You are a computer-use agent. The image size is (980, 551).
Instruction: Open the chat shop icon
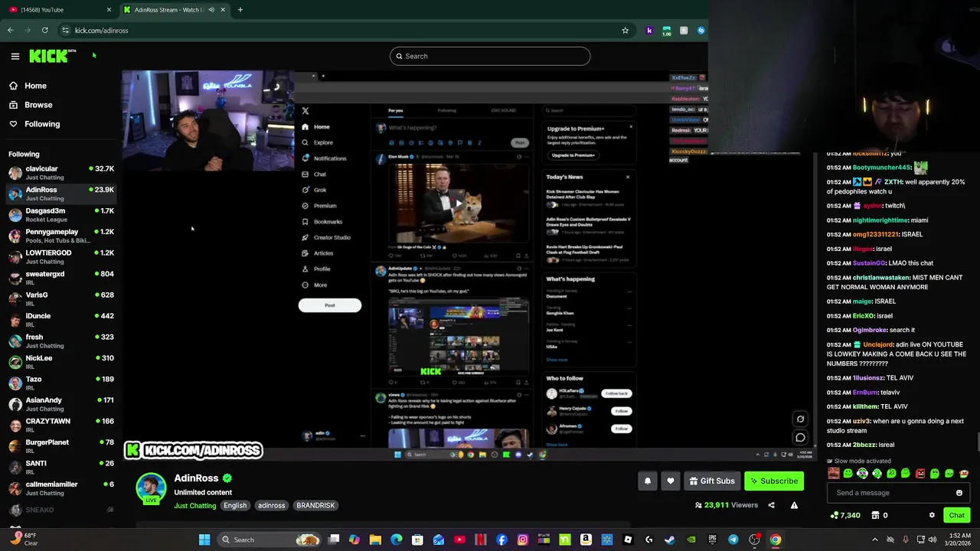pyautogui.click(x=875, y=516)
